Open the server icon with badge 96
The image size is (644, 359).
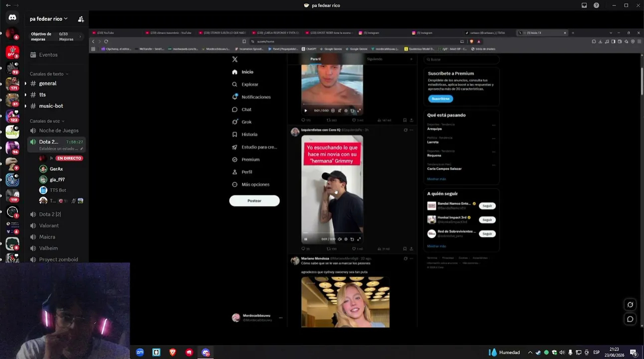(12, 147)
